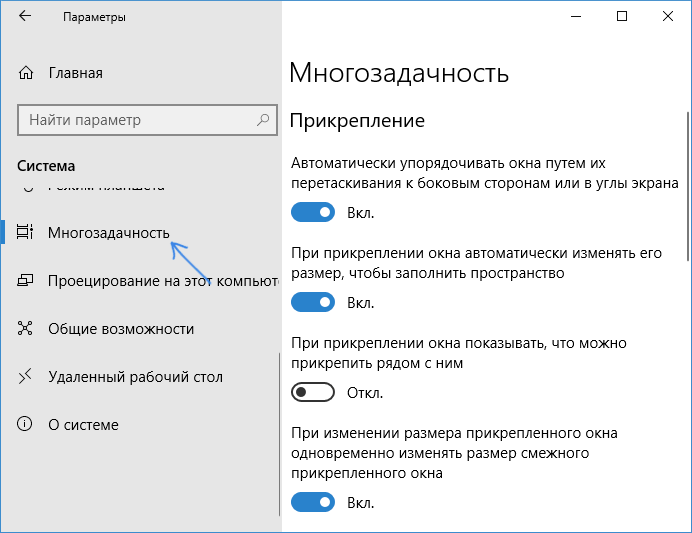Click the back arrow icon

point(25,16)
